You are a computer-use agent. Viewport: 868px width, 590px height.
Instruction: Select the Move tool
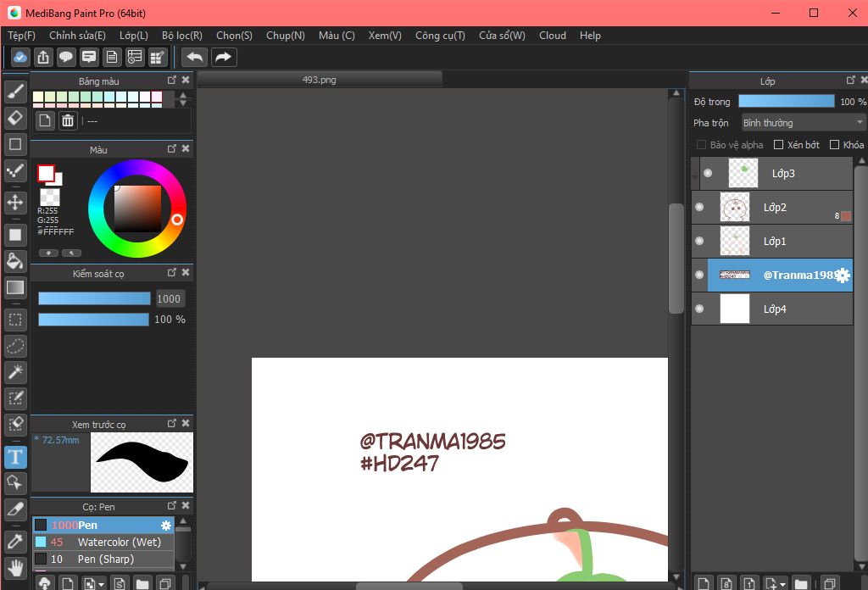[15, 203]
